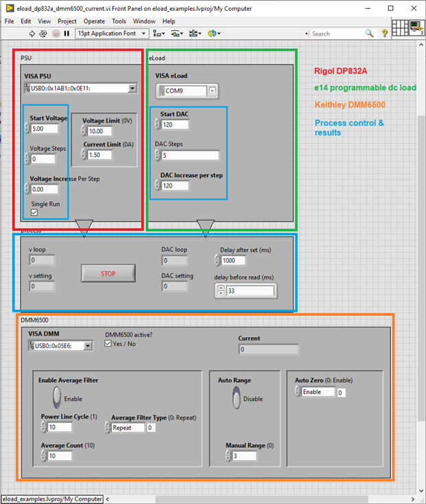
Task: Click the delay before read (ms) field
Action: (x=250, y=291)
